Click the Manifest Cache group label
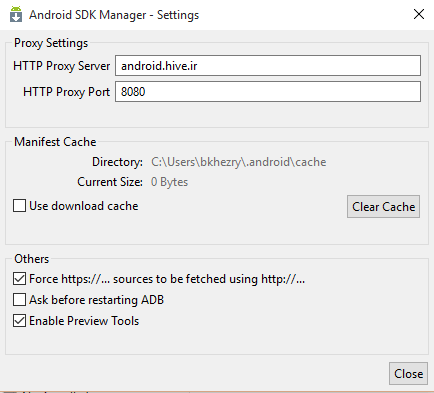The width and height of the screenshot is (434, 393). pyautogui.click(x=55, y=142)
